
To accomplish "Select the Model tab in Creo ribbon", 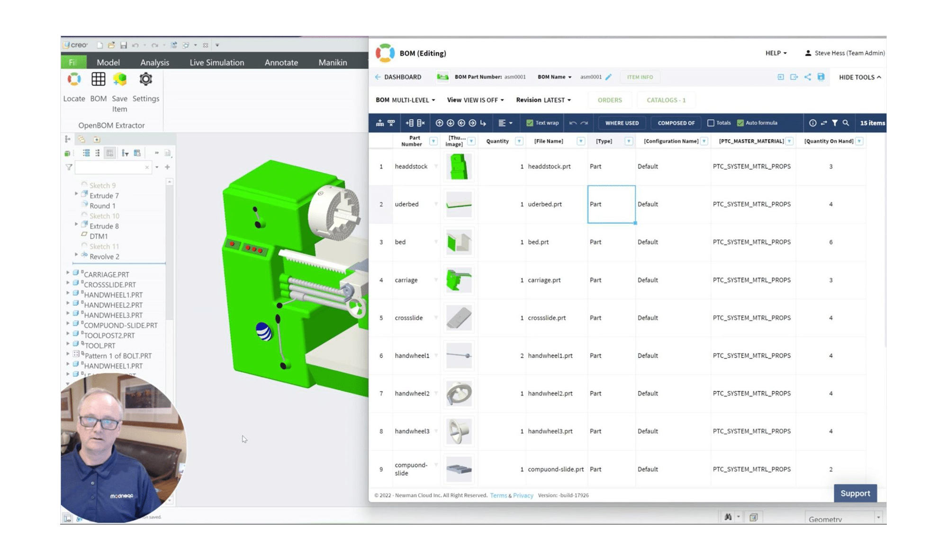I will pyautogui.click(x=107, y=63).
